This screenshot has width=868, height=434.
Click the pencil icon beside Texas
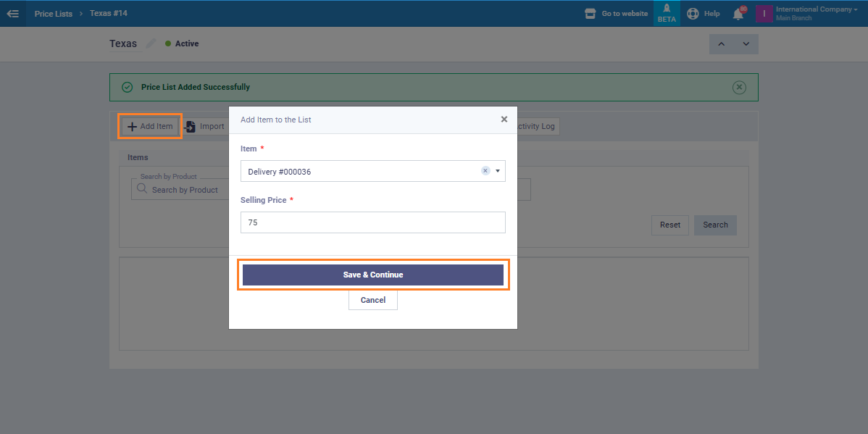point(151,43)
